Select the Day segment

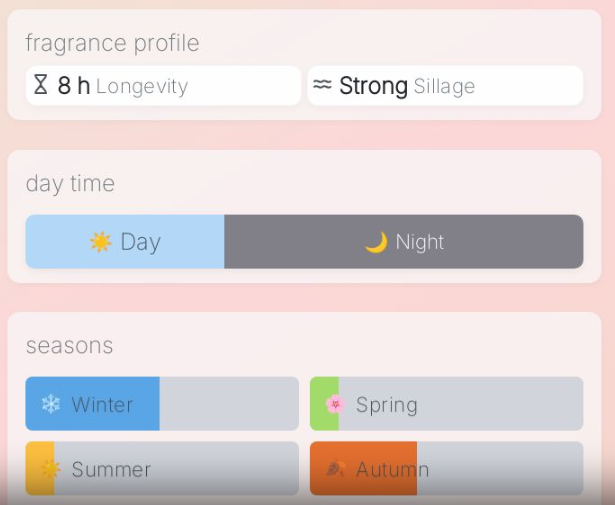[x=125, y=242]
